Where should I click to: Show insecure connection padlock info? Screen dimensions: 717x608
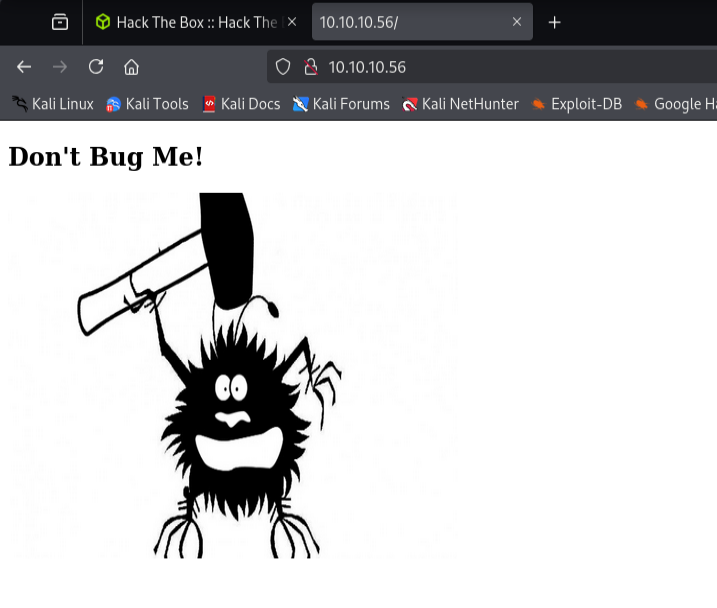click(311, 67)
